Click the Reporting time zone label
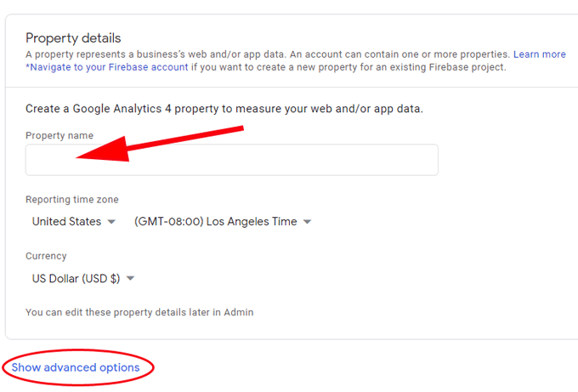The width and height of the screenshot is (578, 392). coord(72,200)
